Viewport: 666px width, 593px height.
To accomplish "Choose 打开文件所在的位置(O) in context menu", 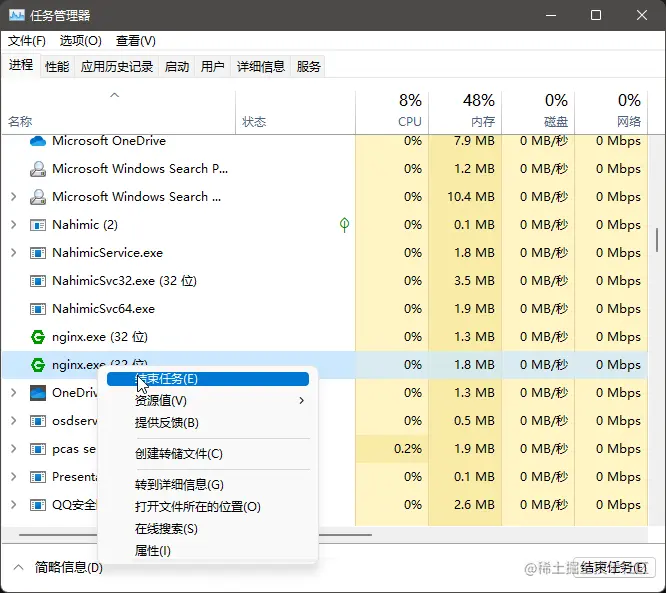I will pyautogui.click(x=208, y=507).
